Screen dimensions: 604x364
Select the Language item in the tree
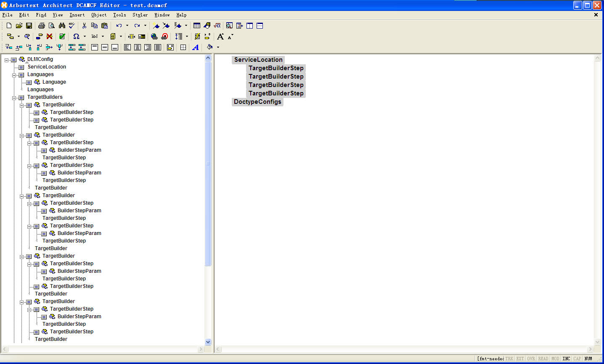[54, 82]
